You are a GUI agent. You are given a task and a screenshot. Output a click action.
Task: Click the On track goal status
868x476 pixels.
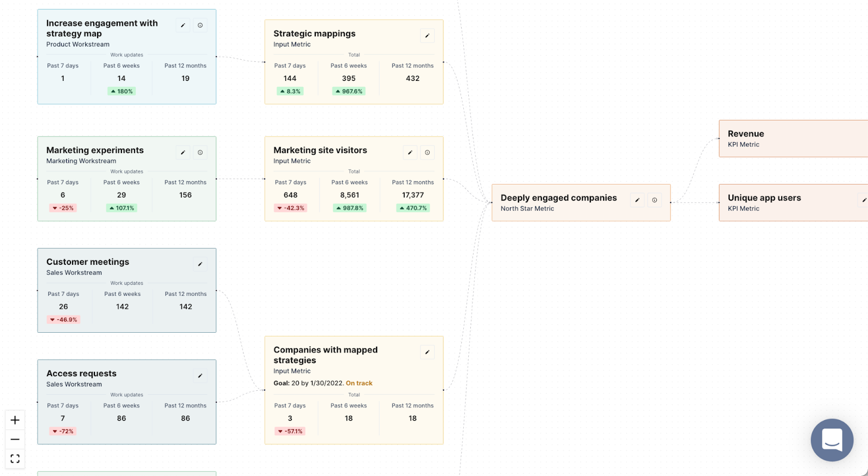359,383
